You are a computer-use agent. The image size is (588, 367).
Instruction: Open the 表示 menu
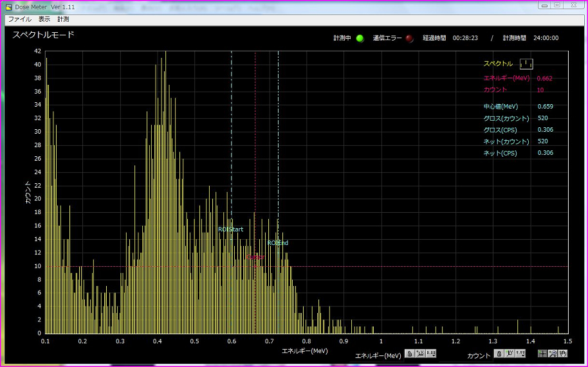tap(44, 19)
